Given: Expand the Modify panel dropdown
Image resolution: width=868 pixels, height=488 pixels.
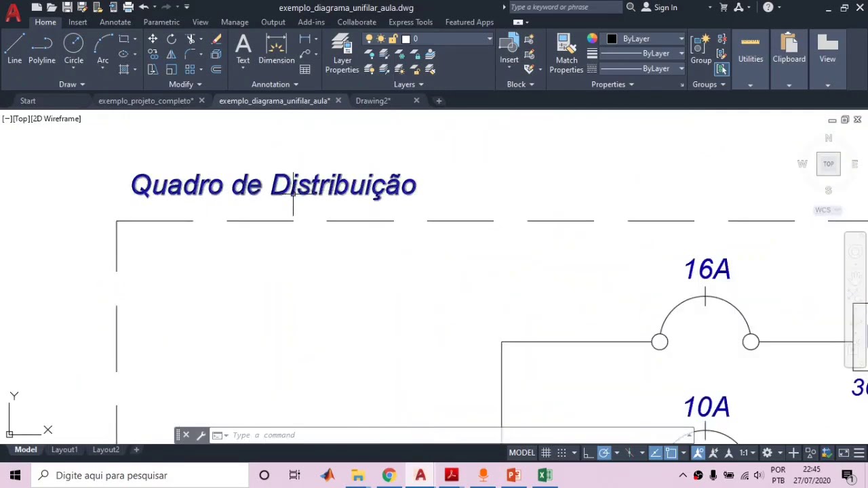Looking at the screenshot, I should [185, 84].
